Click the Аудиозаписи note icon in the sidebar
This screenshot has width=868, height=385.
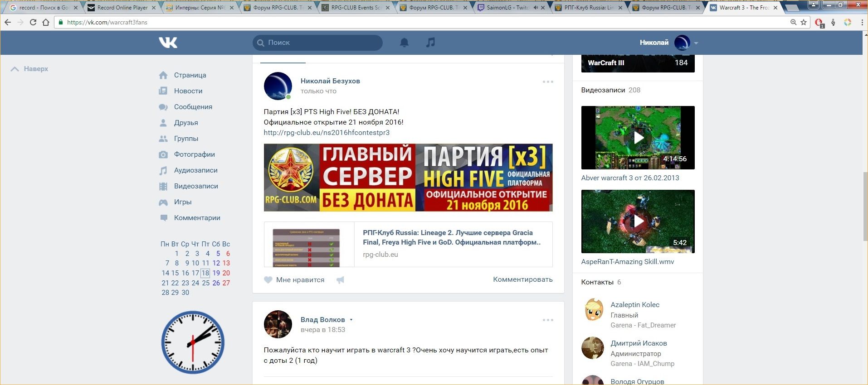[163, 170]
